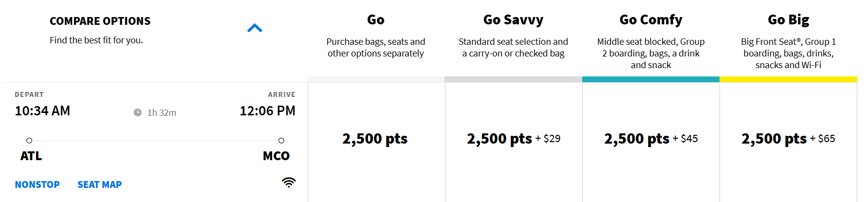Click the Go Big column header

pyautogui.click(x=788, y=20)
